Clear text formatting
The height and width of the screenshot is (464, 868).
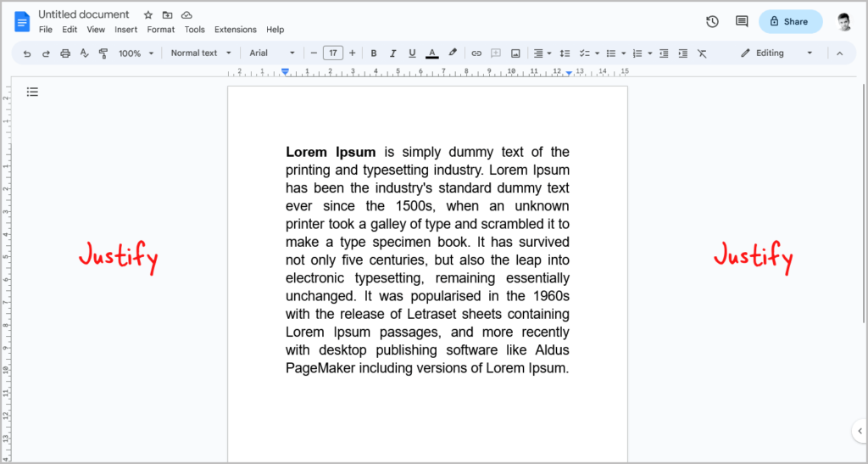click(702, 53)
